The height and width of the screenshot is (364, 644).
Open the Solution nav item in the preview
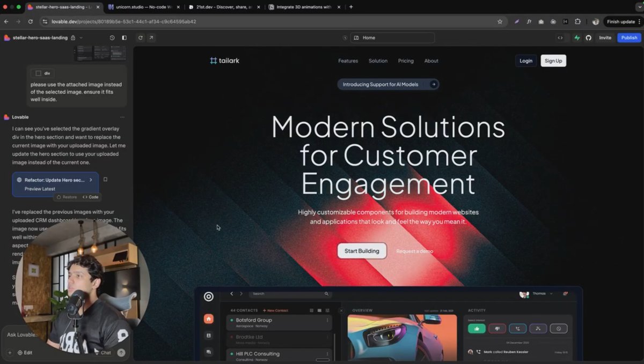(378, 61)
